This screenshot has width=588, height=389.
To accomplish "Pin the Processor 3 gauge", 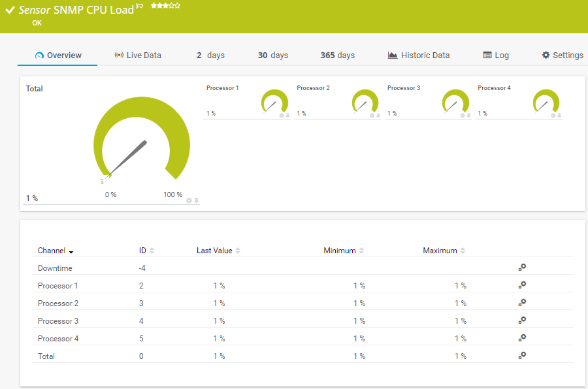I will (x=468, y=116).
